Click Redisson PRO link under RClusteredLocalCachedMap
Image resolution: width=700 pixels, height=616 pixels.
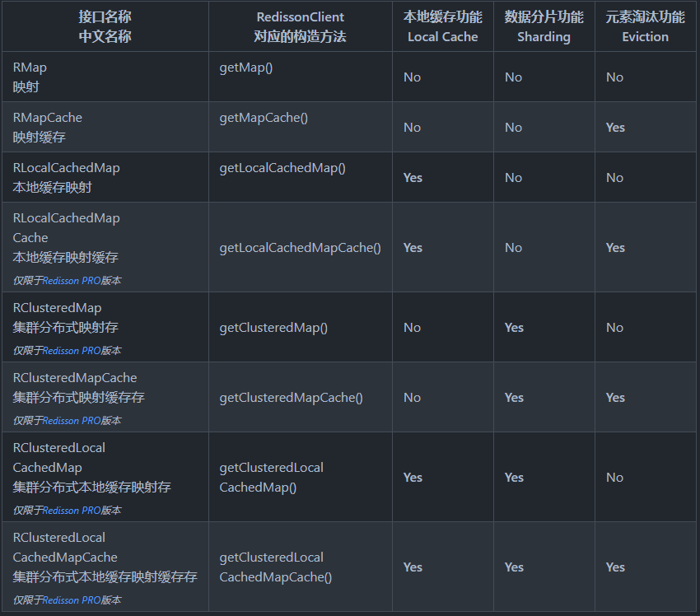(x=72, y=510)
